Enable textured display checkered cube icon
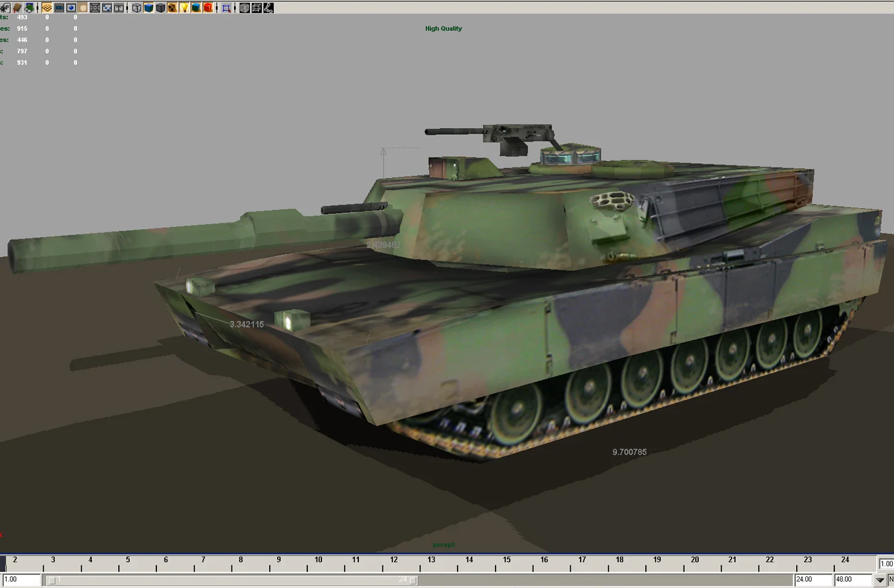The height and width of the screenshot is (588, 894). pyautogui.click(x=171, y=7)
